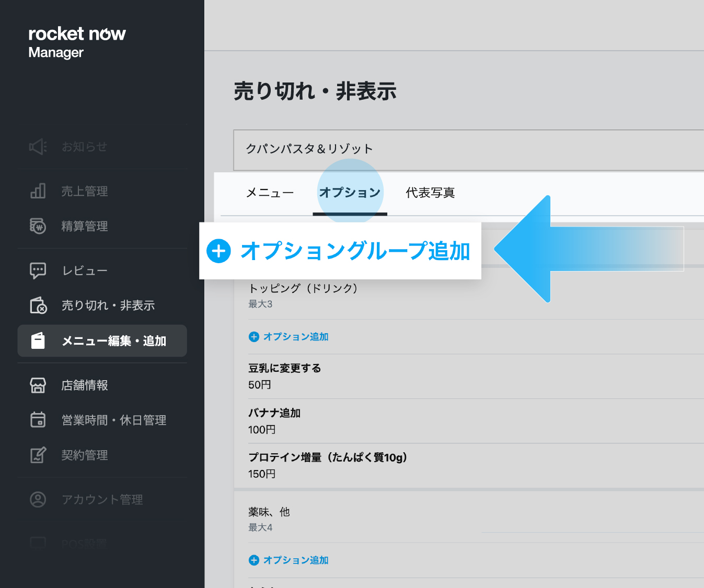Click the 150円 price value
704x588 pixels.
[262, 474]
